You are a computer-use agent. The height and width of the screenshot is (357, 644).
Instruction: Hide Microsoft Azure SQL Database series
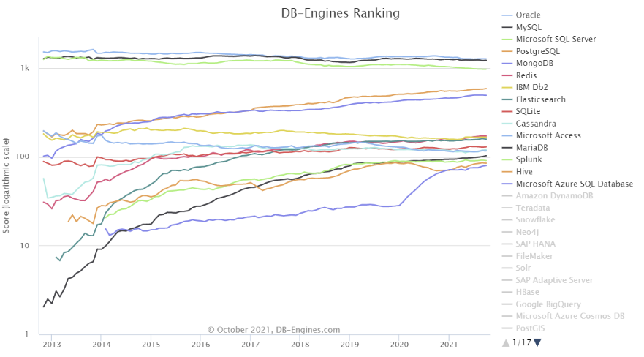pos(567,184)
